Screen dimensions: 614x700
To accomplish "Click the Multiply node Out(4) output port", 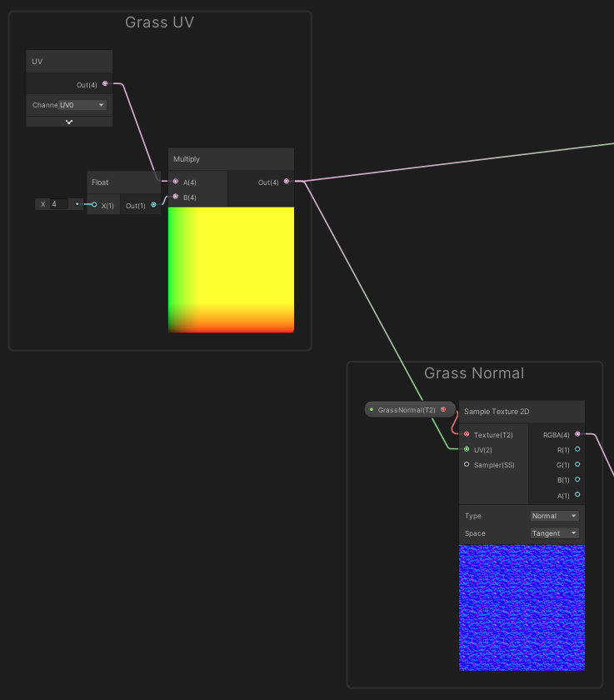I will [x=287, y=182].
